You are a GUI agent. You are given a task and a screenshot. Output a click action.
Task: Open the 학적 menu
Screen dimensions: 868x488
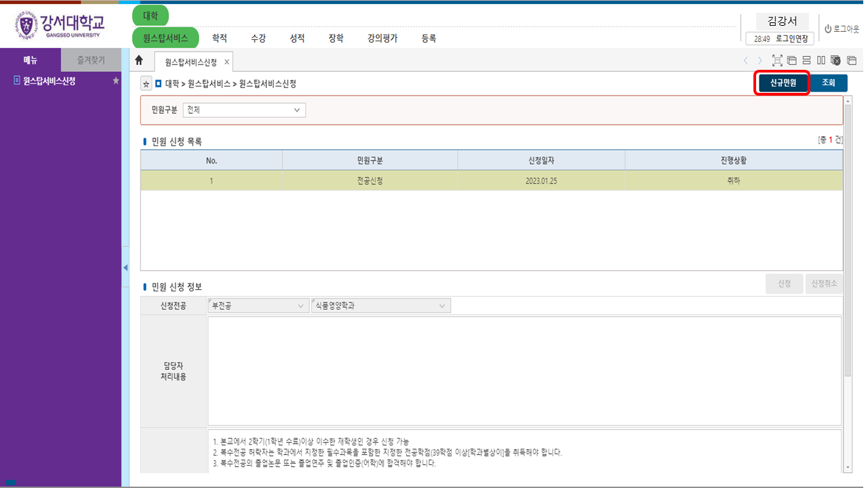click(x=220, y=39)
